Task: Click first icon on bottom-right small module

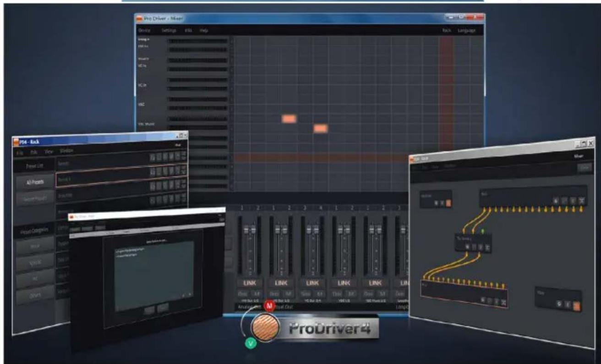Action: coord(558,303)
